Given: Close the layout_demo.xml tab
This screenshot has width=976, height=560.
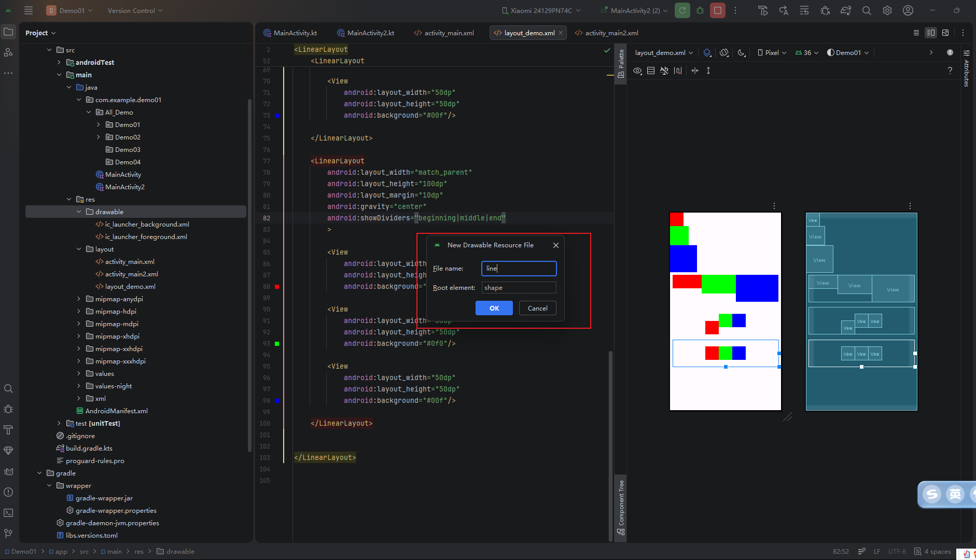Looking at the screenshot, I should tap(561, 33).
